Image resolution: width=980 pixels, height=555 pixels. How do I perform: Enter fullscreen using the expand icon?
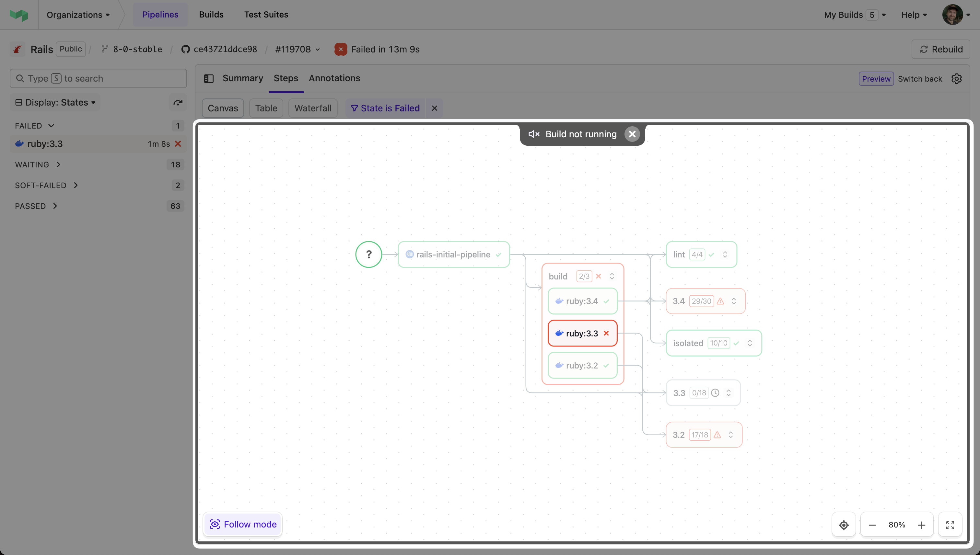[950, 524]
